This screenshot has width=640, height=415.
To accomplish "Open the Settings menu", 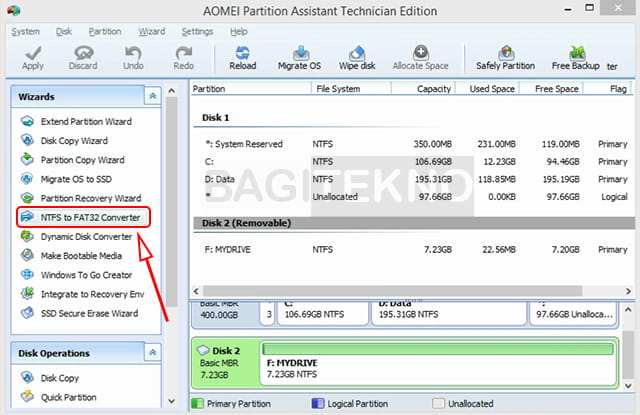I will point(197,31).
